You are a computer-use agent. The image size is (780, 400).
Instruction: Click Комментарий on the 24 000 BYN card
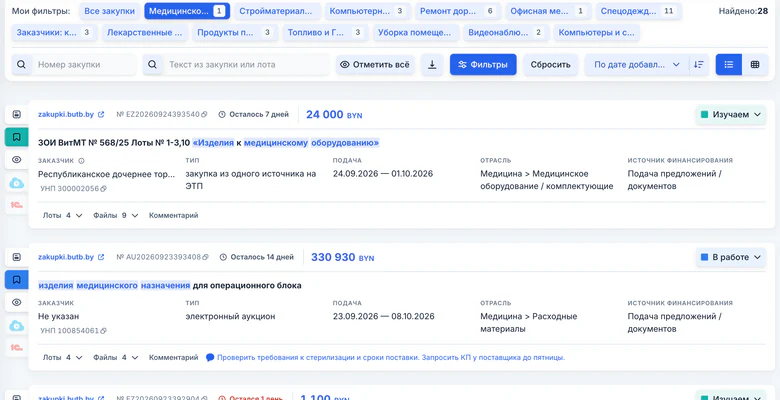(x=174, y=215)
